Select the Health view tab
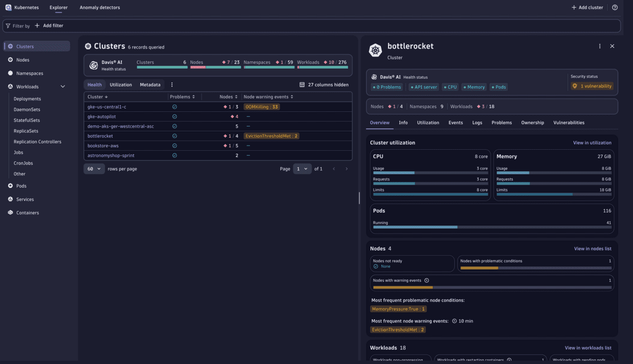Screen dimensions: 633x364 95,84
